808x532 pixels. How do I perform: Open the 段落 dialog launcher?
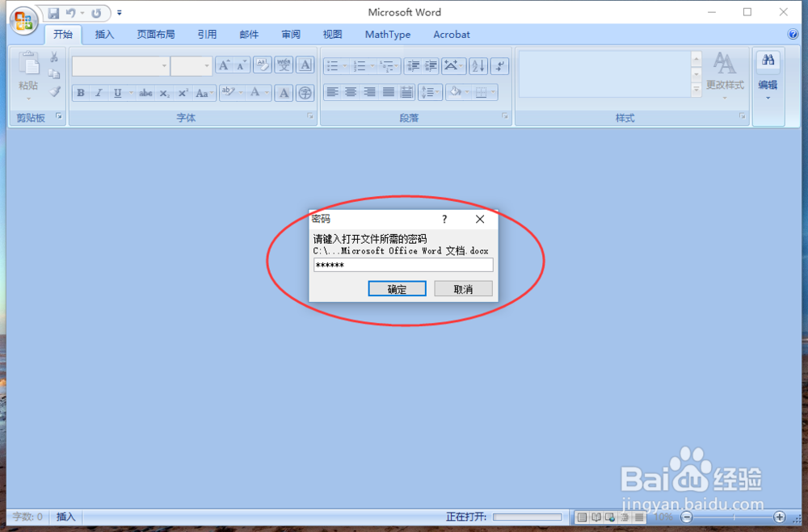(505, 116)
